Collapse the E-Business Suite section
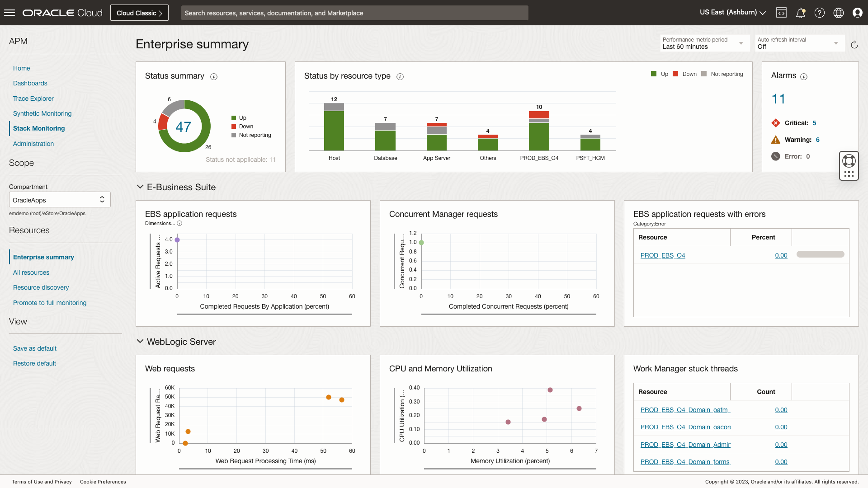This screenshot has width=868, height=488. point(140,187)
